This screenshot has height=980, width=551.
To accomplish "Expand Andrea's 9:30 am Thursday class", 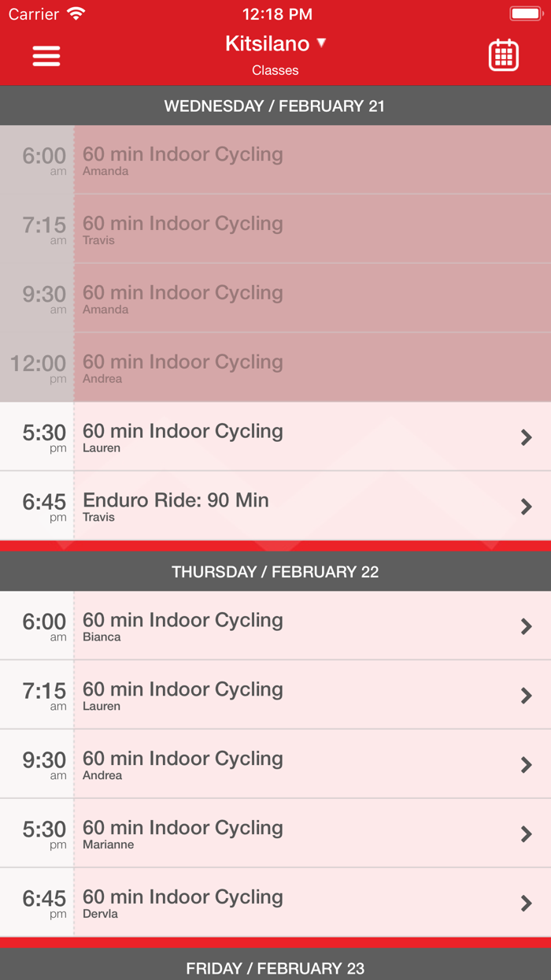I will point(275,763).
